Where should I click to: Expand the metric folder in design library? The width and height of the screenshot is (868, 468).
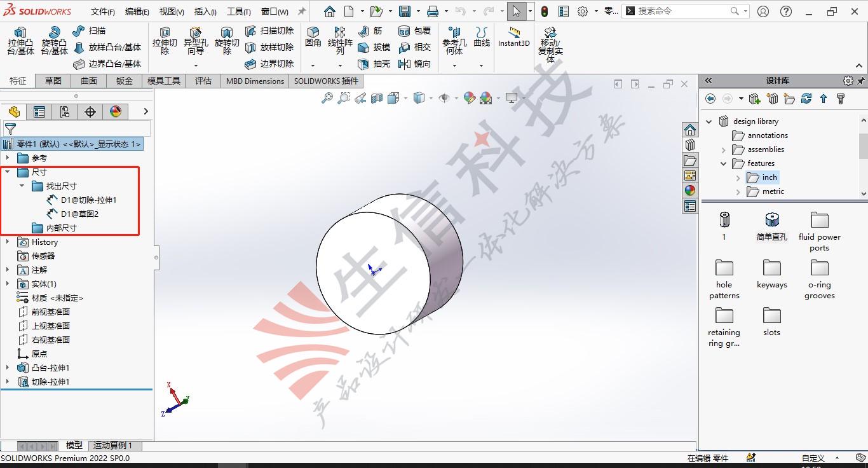pyautogui.click(x=738, y=191)
